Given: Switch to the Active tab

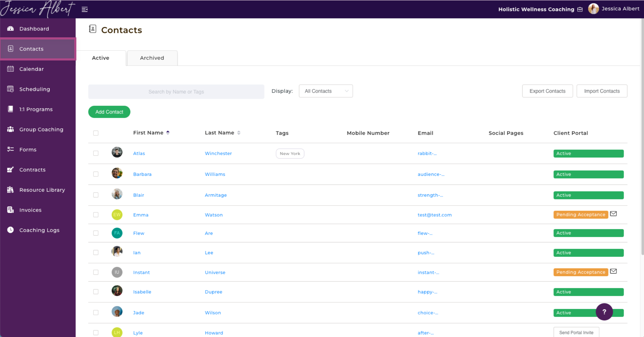Looking at the screenshot, I should point(101,58).
